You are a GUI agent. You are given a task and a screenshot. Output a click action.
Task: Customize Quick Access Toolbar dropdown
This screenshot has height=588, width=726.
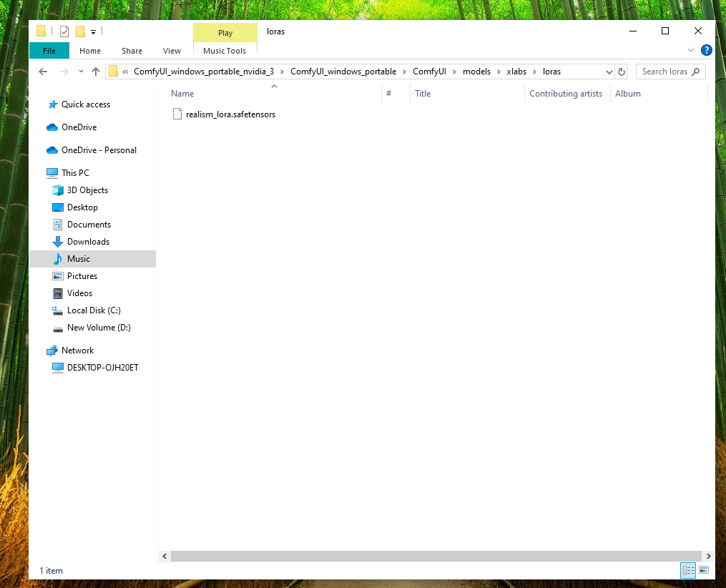pos(93,31)
